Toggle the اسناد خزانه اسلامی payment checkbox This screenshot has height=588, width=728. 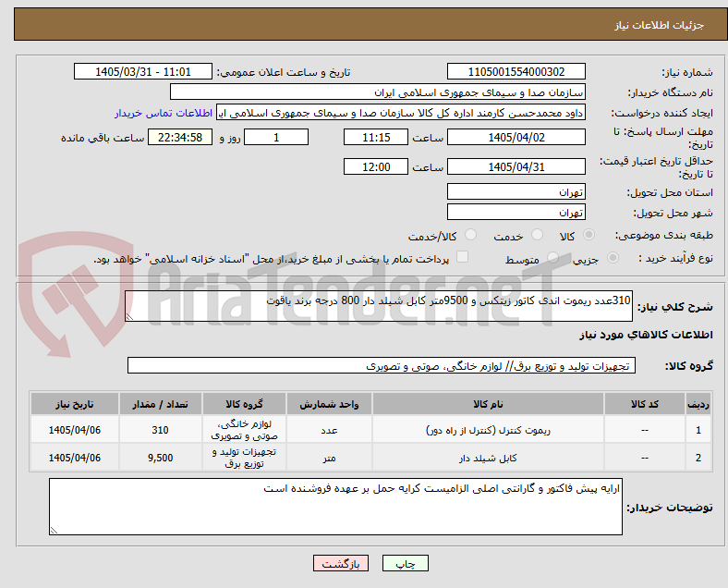[x=463, y=257]
